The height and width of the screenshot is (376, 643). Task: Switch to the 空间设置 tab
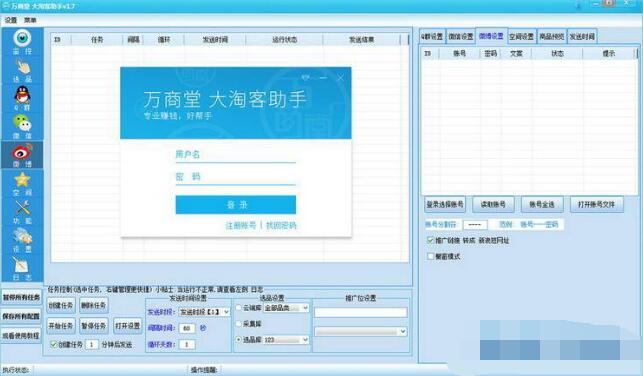point(522,36)
